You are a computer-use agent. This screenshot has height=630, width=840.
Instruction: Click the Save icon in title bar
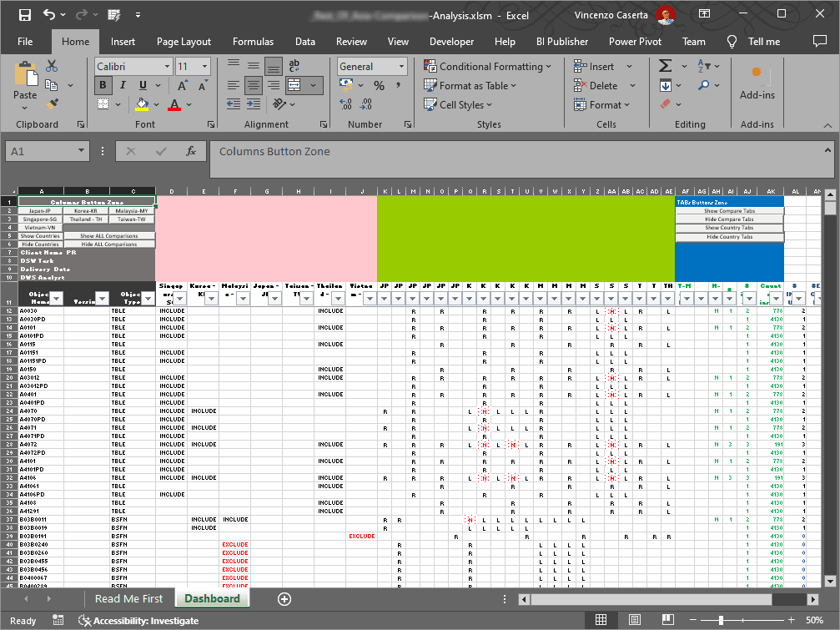pyautogui.click(x=24, y=15)
